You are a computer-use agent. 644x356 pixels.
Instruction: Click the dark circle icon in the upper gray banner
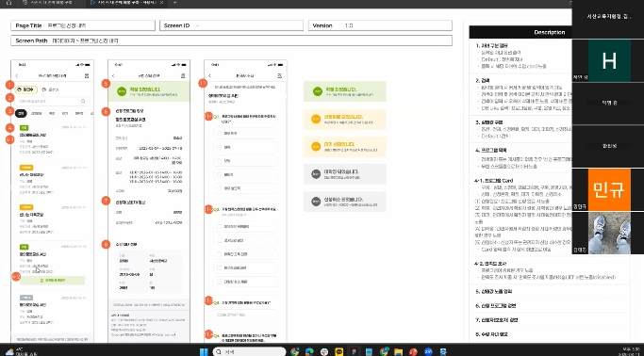[316, 174]
